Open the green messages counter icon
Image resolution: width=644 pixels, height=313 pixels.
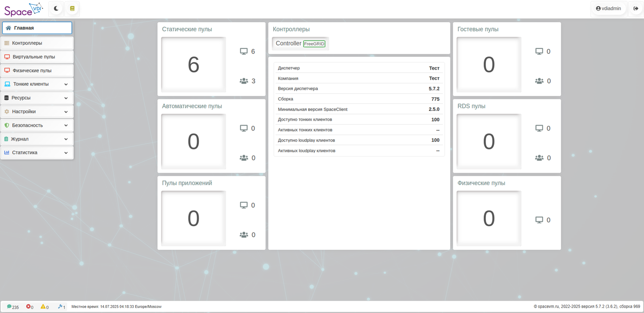pyautogui.click(x=9, y=306)
